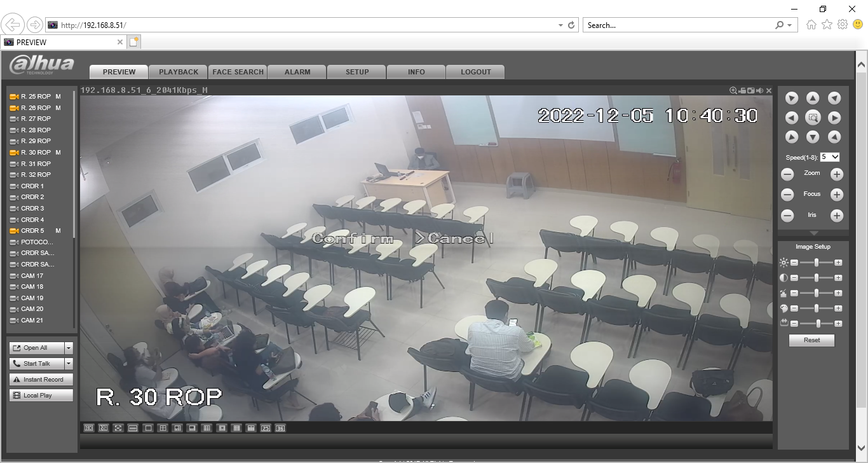Pan PTZ camera left
This screenshot has height=463, width=868.
pos(792,118)
